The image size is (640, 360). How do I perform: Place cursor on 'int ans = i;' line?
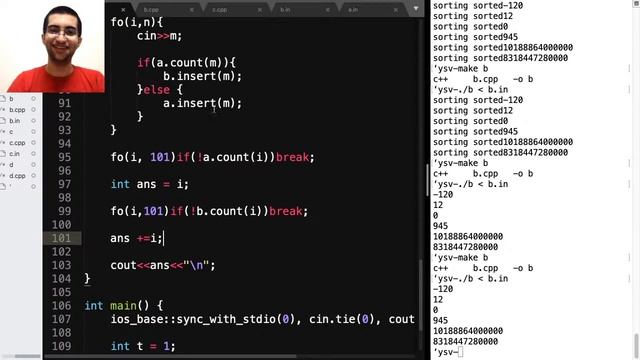[149, 184]
